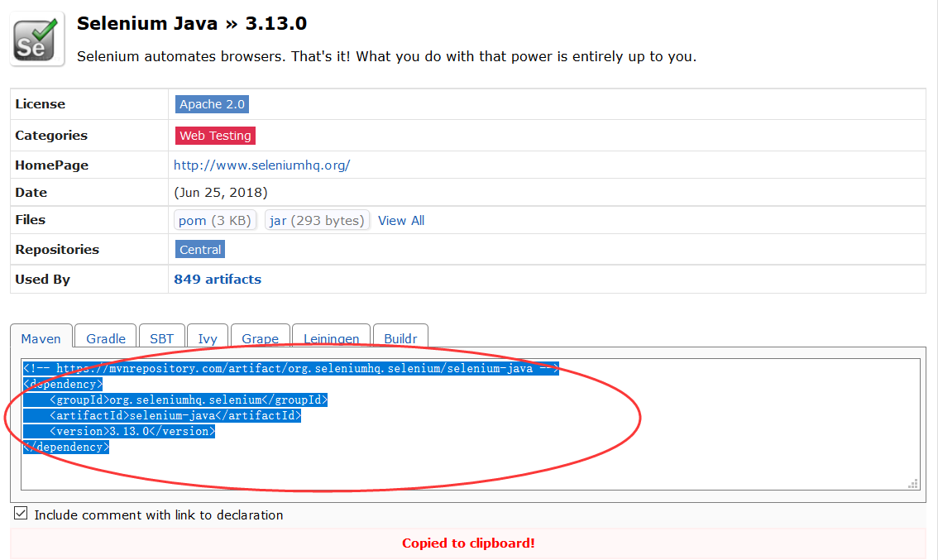This screenshot has width=938, height=560.
Task: Click the artifactId line selenium-java
Action: tap(175, 415)
